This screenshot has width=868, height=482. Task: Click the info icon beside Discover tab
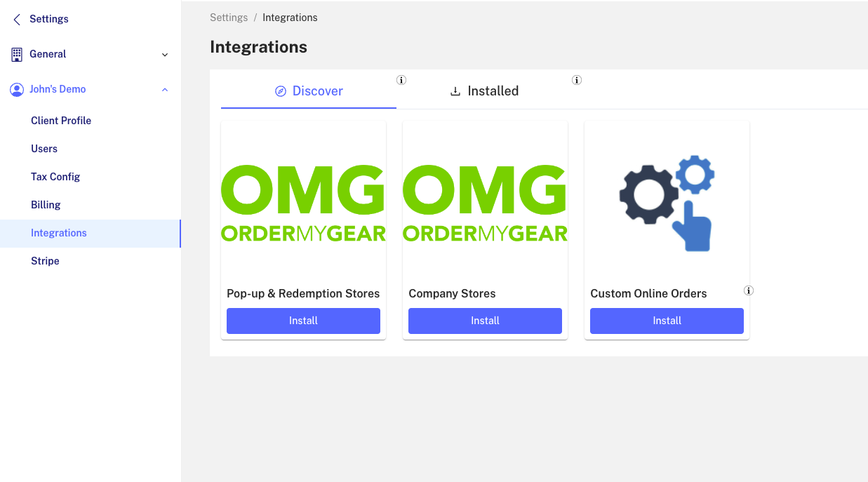click(x=401, y=80)
